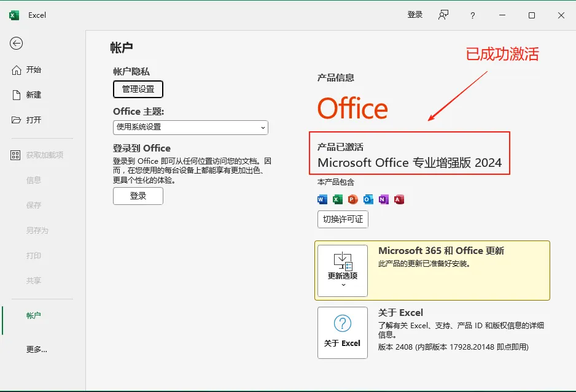Open 获取加载项 in the sidebar

[x=37, y=155]
